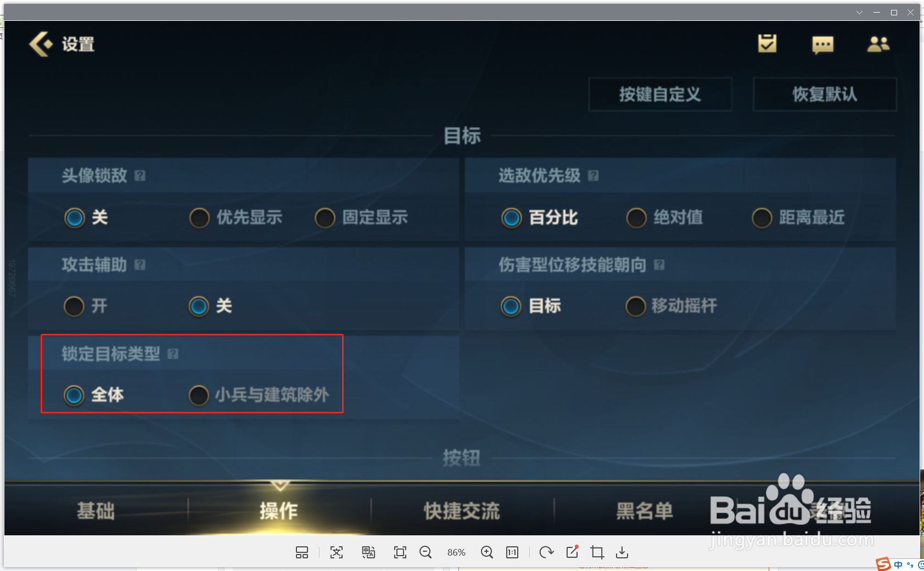The height and width of the screenshot is (571, 924).
Task: Click the 按键自定义 button
Action: [x=660, y=94]
